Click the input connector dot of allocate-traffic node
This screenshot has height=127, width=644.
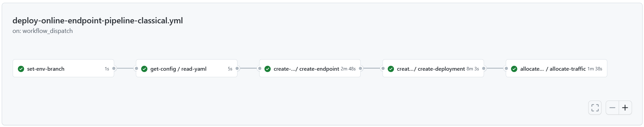pyautogui.click(x=506, y=68)
